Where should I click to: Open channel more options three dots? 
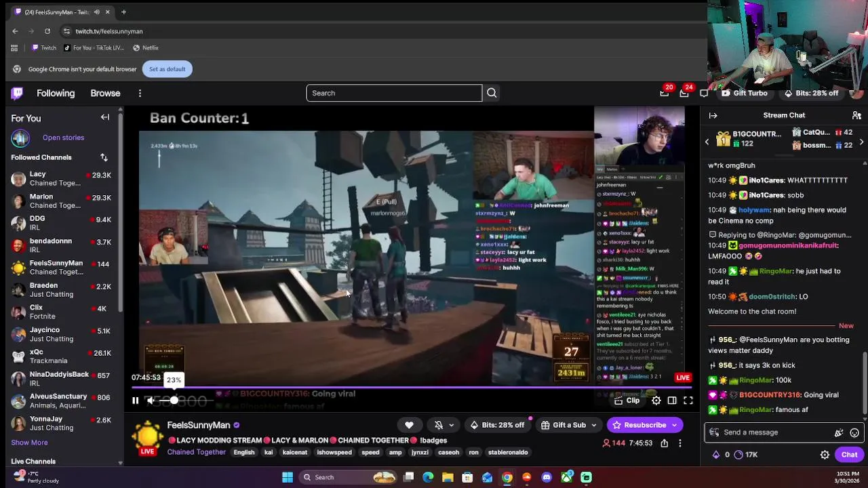[680, 443]
